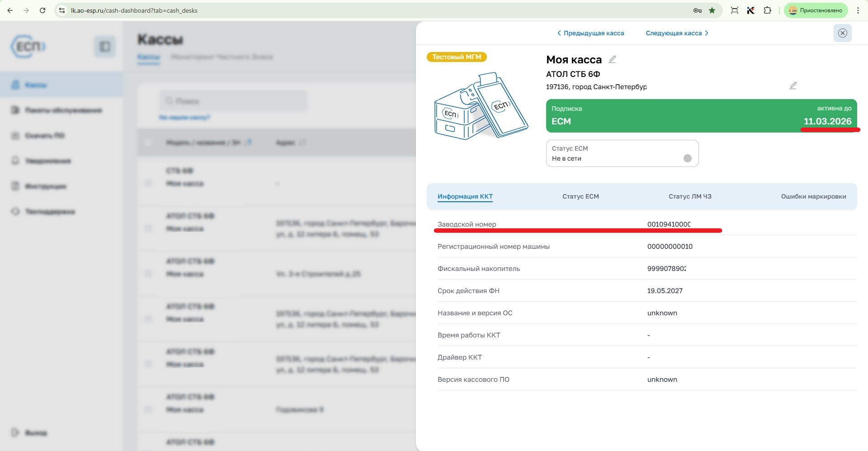
Task: Select the "Ошибки маркировки" tab
Action: pyautogui.click(x=813, y=196)
